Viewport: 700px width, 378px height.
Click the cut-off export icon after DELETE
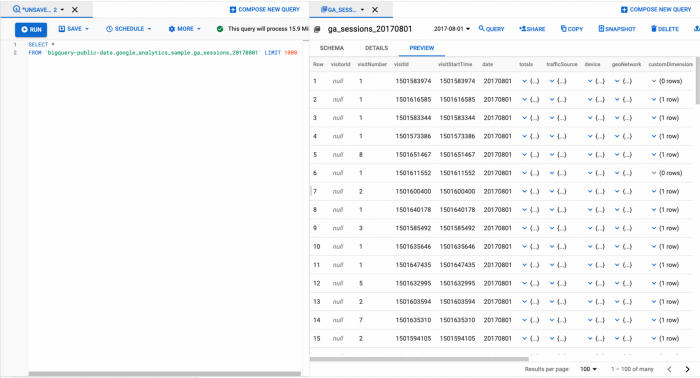point(696,29)
